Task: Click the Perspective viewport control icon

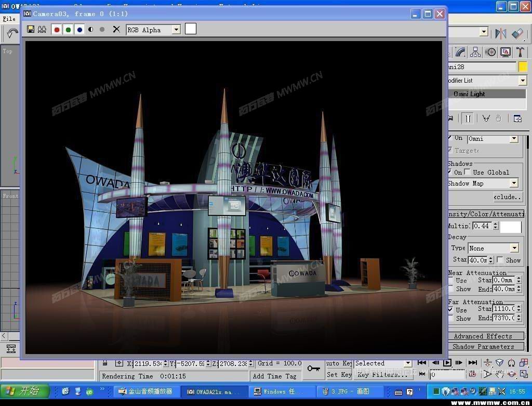Action: (499, 362)
